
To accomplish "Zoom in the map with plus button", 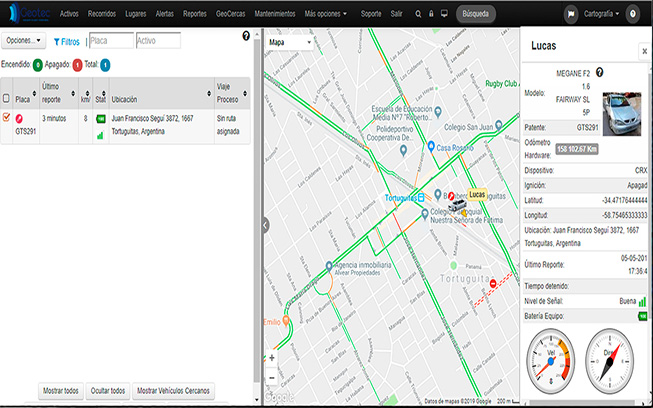I will pyautogui.click(x=272, y=357).
